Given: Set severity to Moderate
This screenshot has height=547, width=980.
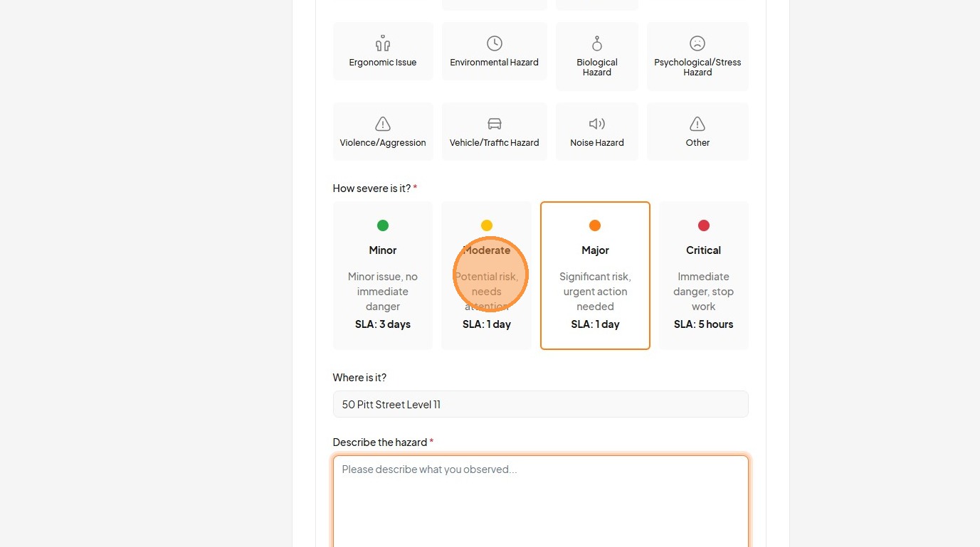Looking at the screenshot, I should point(486,275).
